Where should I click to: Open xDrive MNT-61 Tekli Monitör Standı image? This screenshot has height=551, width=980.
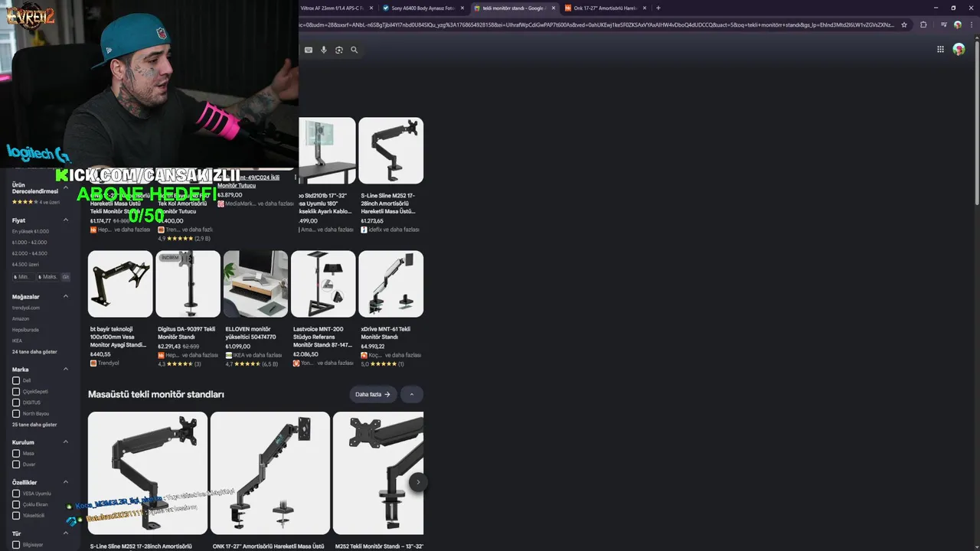390,284
